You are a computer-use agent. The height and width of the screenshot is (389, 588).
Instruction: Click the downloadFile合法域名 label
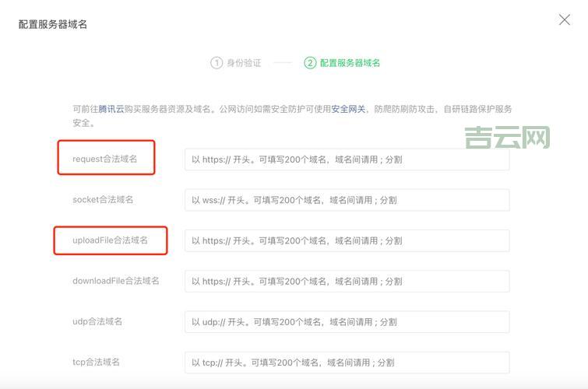point(116,281)
